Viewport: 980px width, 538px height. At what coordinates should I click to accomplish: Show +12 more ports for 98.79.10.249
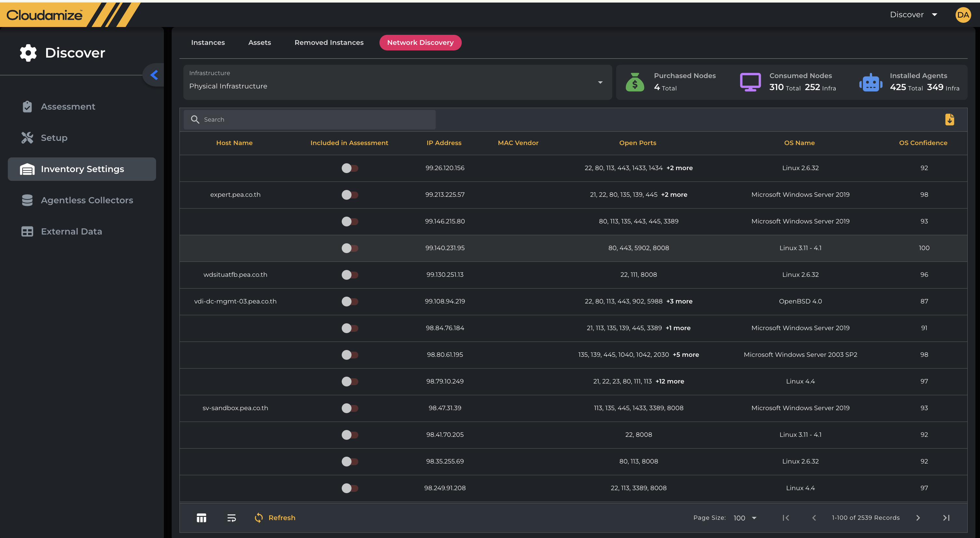click(669, 381)
